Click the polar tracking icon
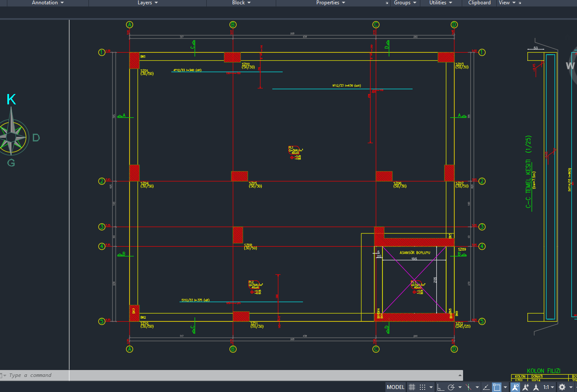The image size is (577, 392). (451, 387)
